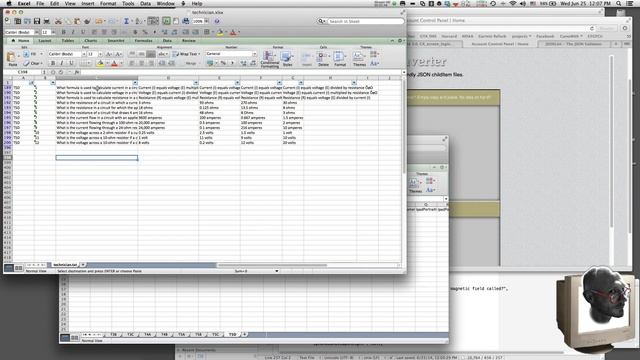Viewport: 640px width, 360px height.
Task: Click the Paste clipboard icon in Excel's standard toolbar
Action: pos(77,21)
